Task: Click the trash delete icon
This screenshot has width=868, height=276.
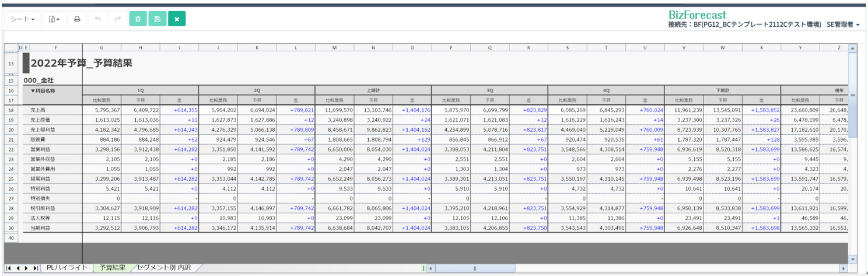Action: click(138, 19)
